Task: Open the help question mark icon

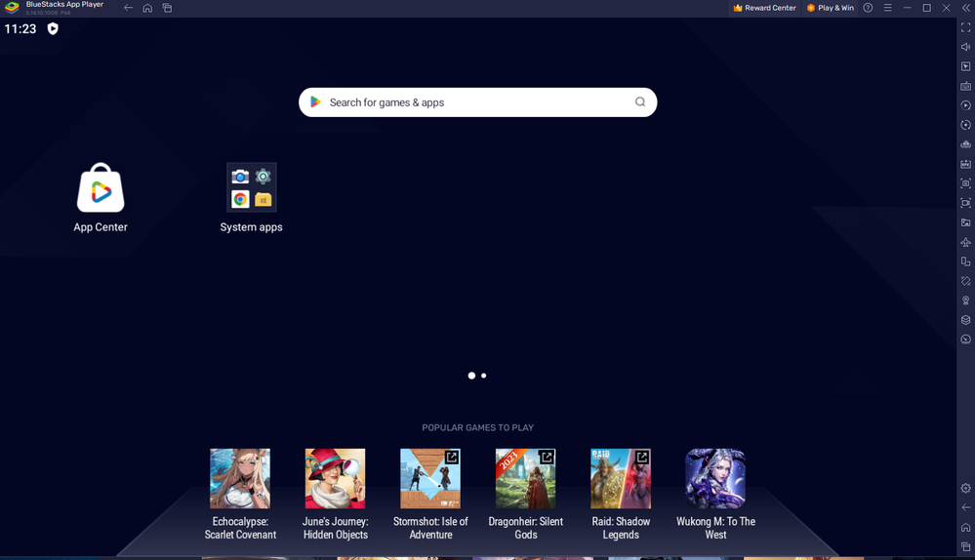Action: pyautogui.click(x=868, y=8)
